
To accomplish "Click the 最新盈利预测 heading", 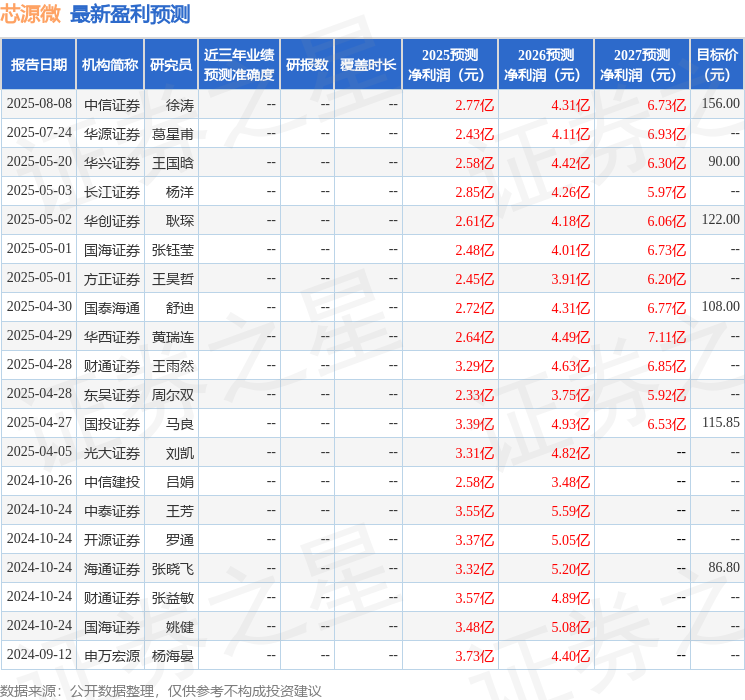I will tap(130, 14).
